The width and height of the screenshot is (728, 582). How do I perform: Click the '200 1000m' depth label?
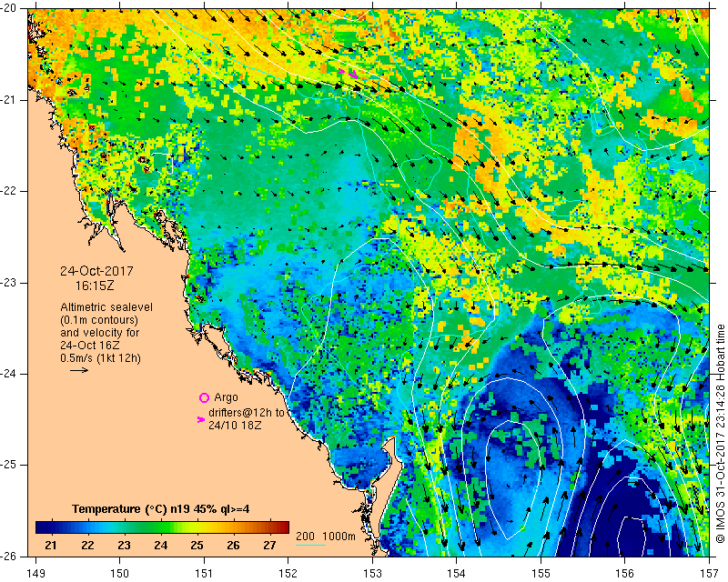click(326, 536)
